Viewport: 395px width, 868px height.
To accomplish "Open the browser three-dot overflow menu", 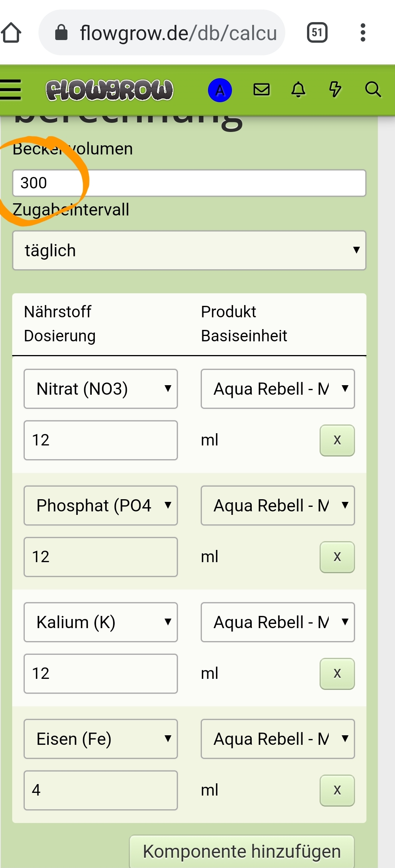I will point(363,33).
